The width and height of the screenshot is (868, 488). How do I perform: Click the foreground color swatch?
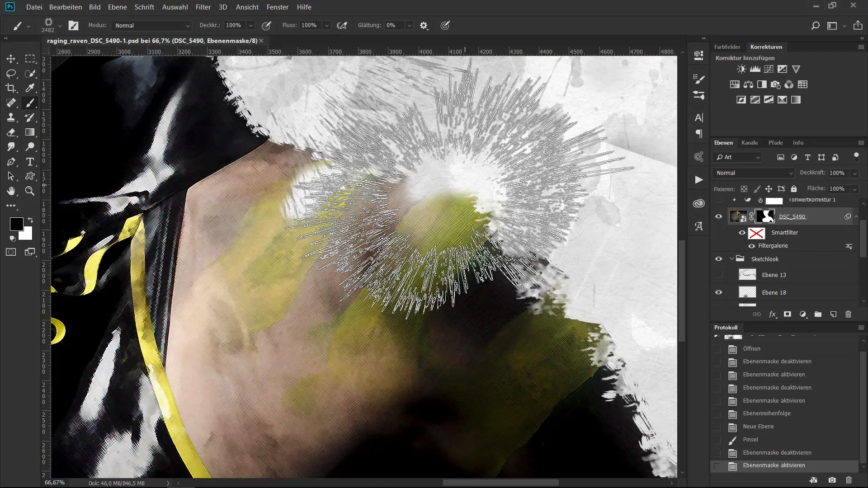tap(16, 224)
